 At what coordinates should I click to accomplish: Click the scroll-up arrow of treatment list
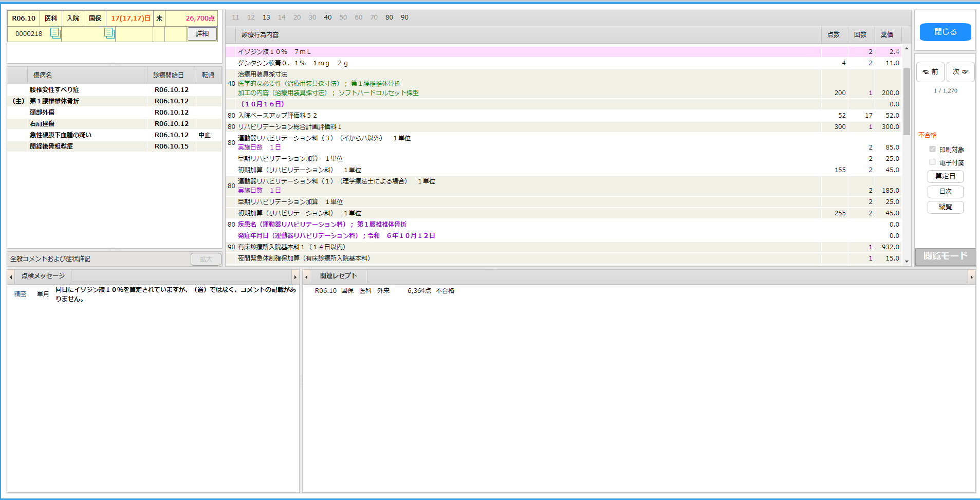click(907, 49)
